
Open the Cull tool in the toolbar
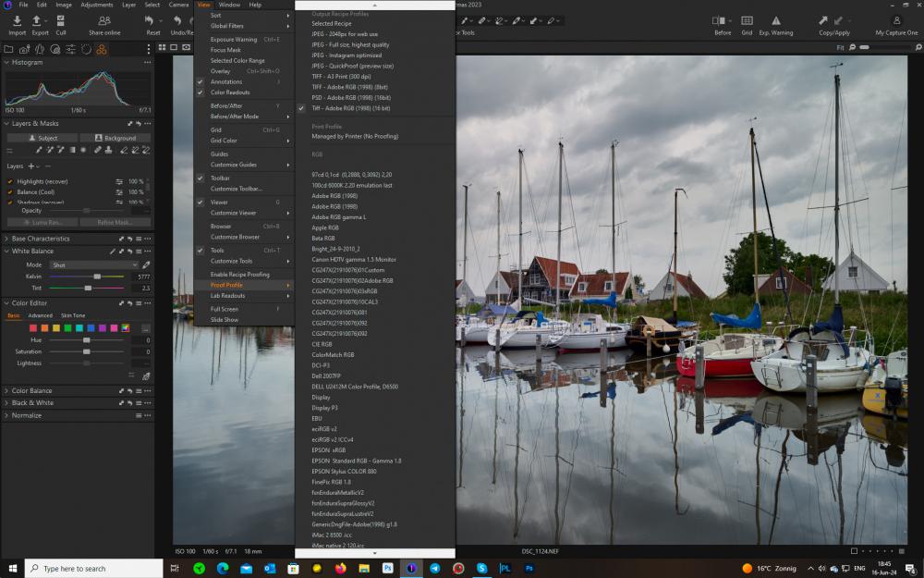tap(61, 21)
